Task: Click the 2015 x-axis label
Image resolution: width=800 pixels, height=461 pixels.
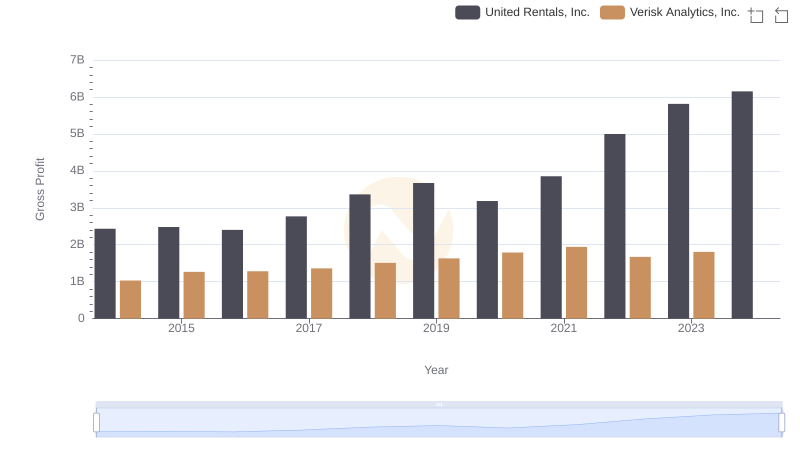Action: (x=181, y=328)
